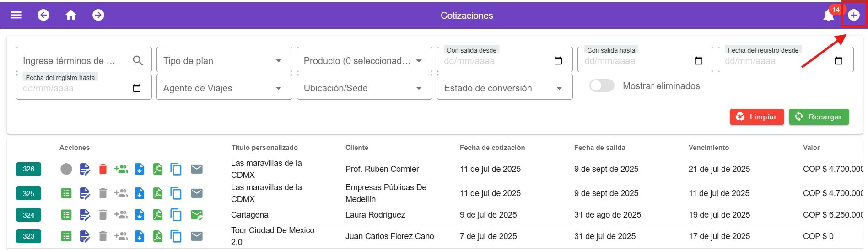
Task: Open the Agente de Viajes dropdown
Action: coord(224,88)
